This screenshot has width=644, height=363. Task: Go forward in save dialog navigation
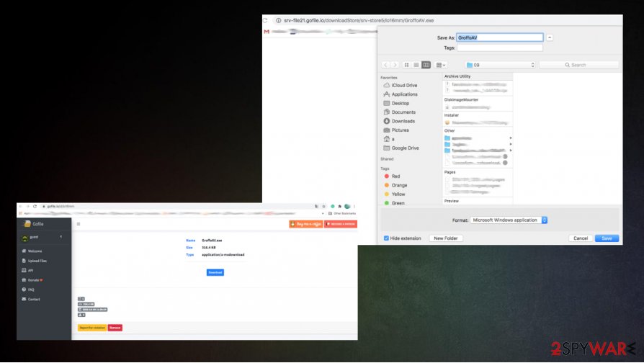395,65
